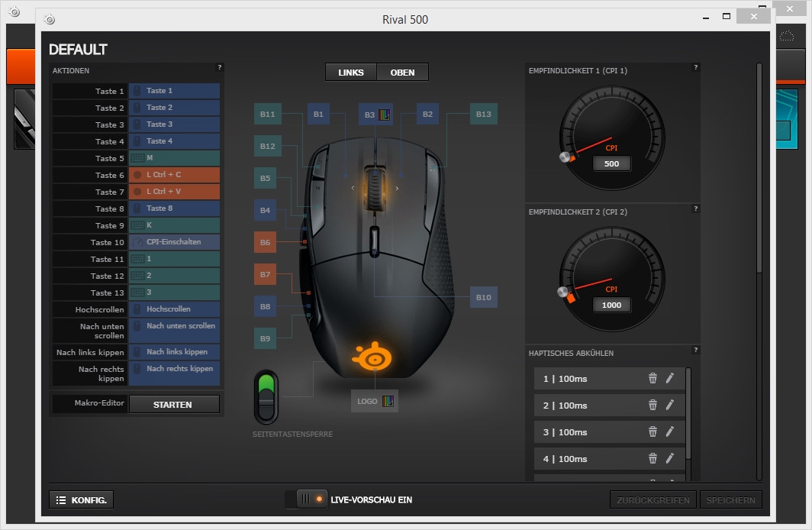Viewport: 812px width, 530px height.
Task: Click the CPI 1 value field showing 500
Action: point(611,163)
